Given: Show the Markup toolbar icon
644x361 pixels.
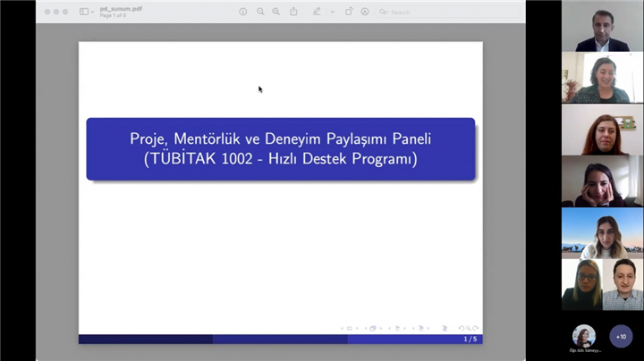Looking at the screenshot, I should click(x=365, y=12).
